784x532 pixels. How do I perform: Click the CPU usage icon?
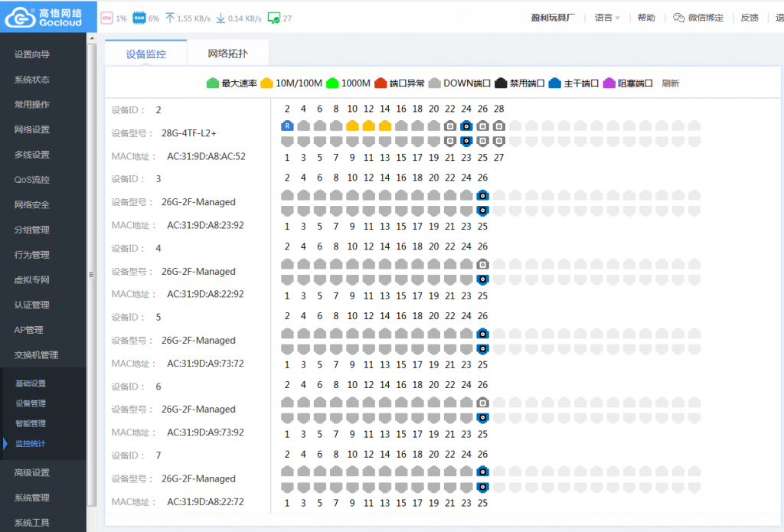106,18
